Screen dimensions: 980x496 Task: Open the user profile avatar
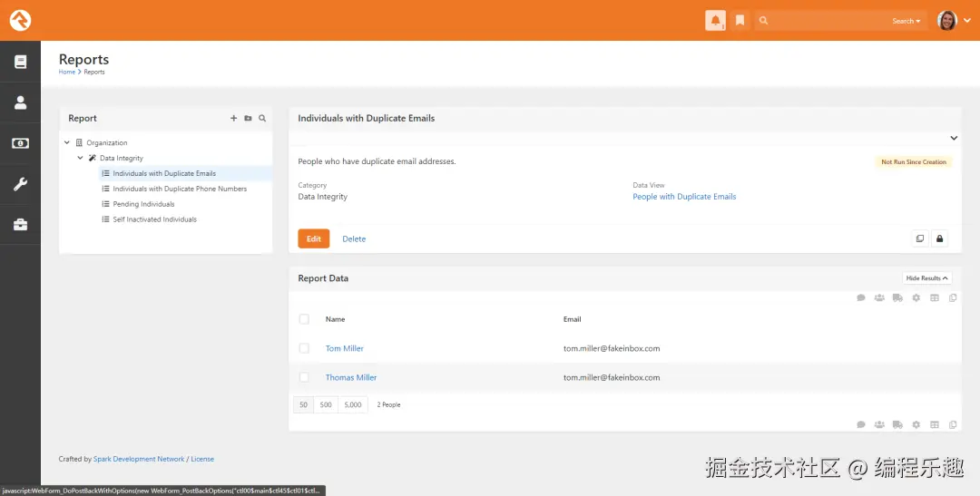click(x=947, y=21)
